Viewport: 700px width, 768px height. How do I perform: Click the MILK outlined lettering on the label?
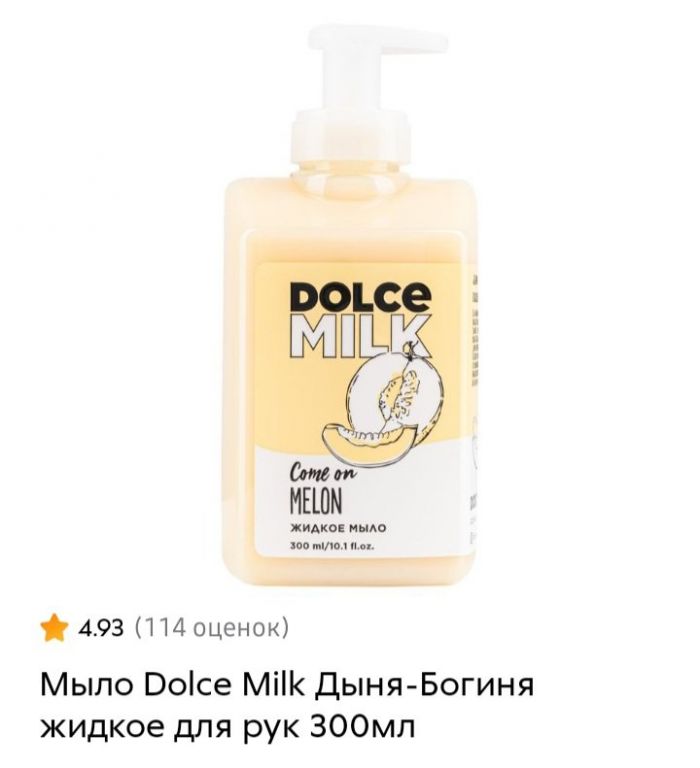click(x=361, y=337)
